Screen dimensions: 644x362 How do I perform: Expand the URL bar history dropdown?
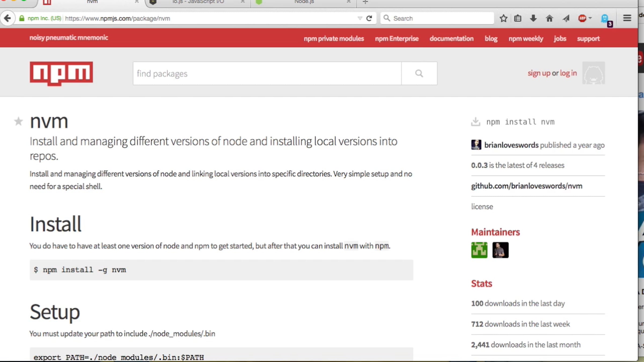click(360, 18)
